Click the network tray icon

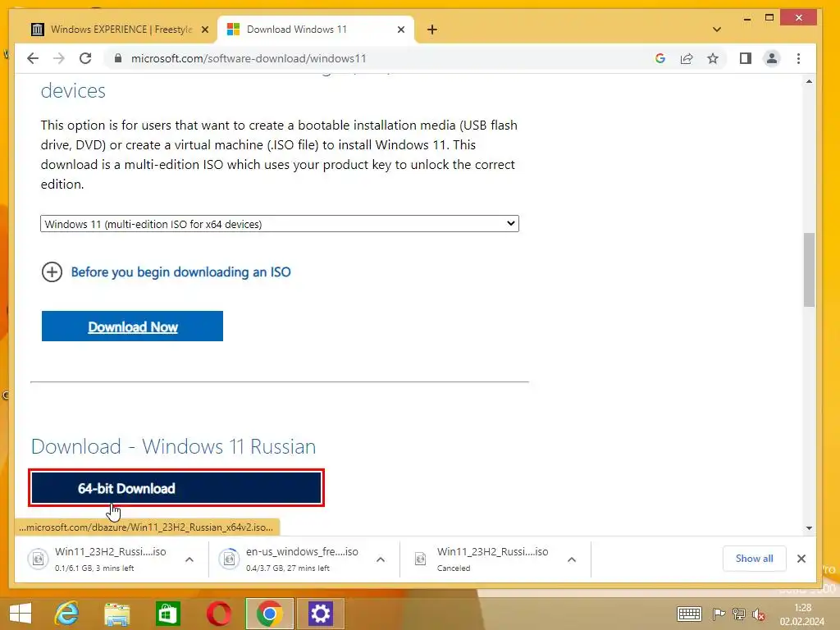[x=739, y=614]
